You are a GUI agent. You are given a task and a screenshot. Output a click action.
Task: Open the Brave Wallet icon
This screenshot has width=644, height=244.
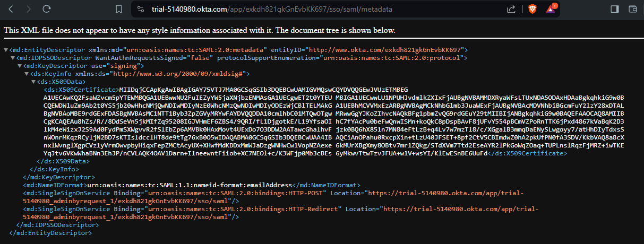(632, 9)
